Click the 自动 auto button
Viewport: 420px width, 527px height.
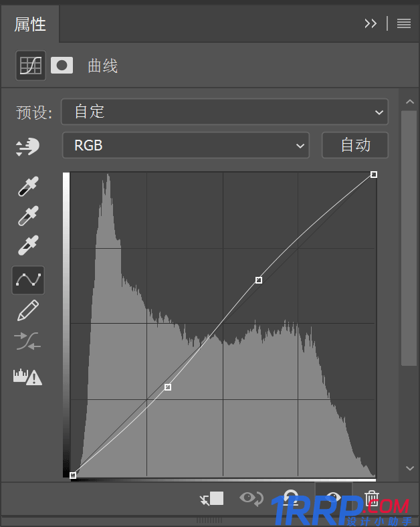(355, 145)
